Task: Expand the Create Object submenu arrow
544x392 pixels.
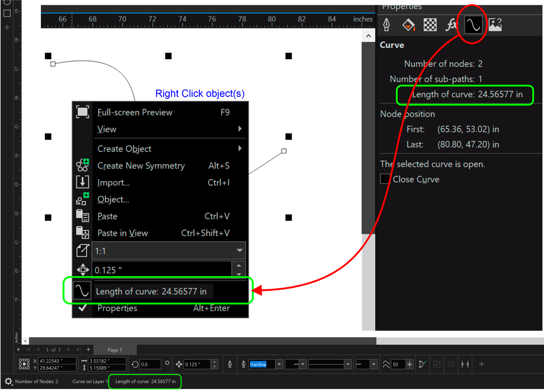Action: coord(240,148)
